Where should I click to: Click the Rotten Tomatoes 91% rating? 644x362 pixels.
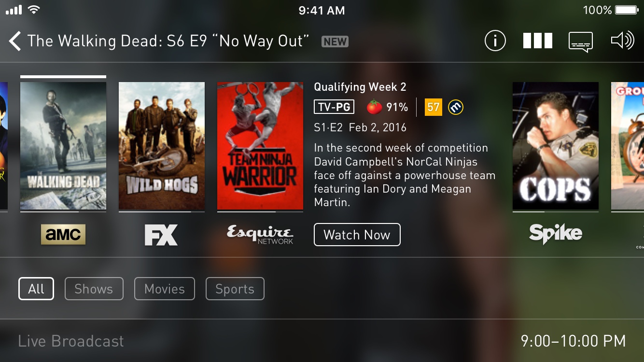pos(387,107)
